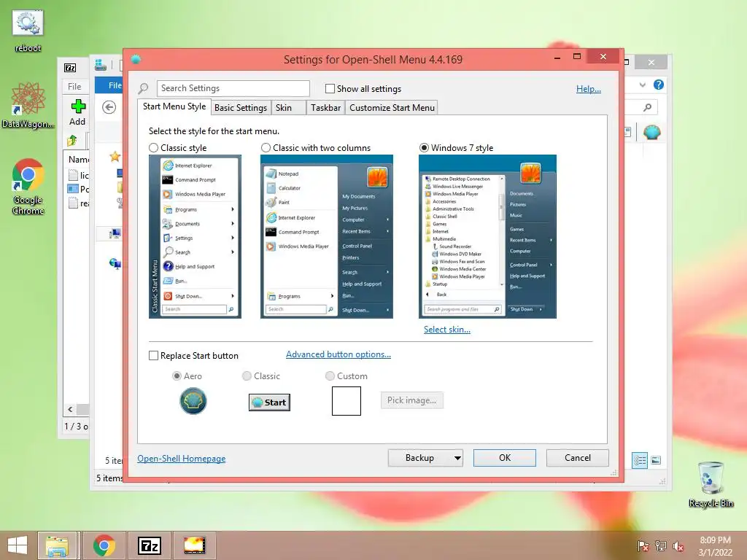Screen dimensions: 747x560
Task: Open the photo app taskbar icon
Action: pyautogui.click(x=194, y=545)
